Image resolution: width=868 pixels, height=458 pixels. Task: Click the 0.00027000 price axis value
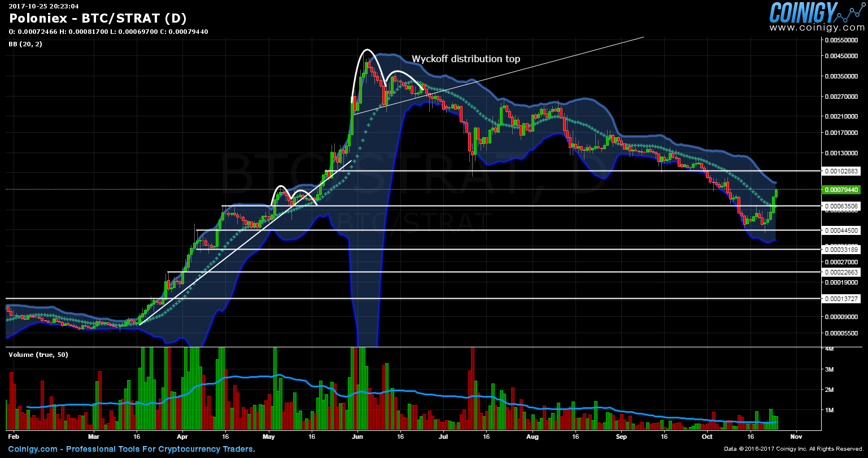click(841, 262)
